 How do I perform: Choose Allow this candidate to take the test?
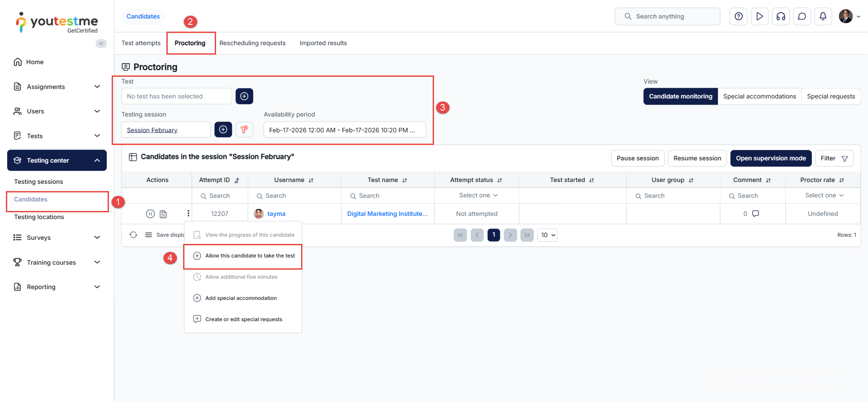pos(250,256)
